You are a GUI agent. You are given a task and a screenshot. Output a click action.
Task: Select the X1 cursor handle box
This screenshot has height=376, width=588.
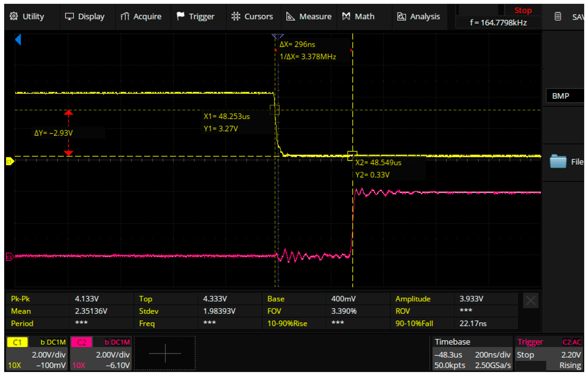tap(274, 110)
